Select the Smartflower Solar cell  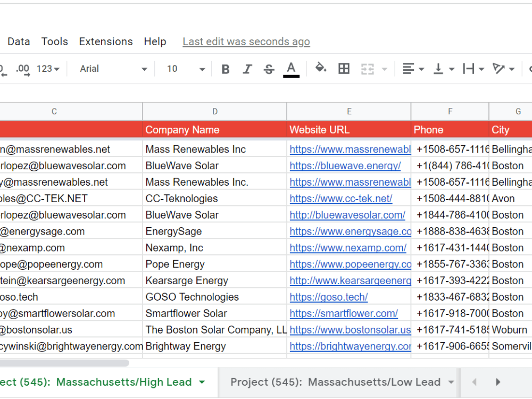point(215,313)
